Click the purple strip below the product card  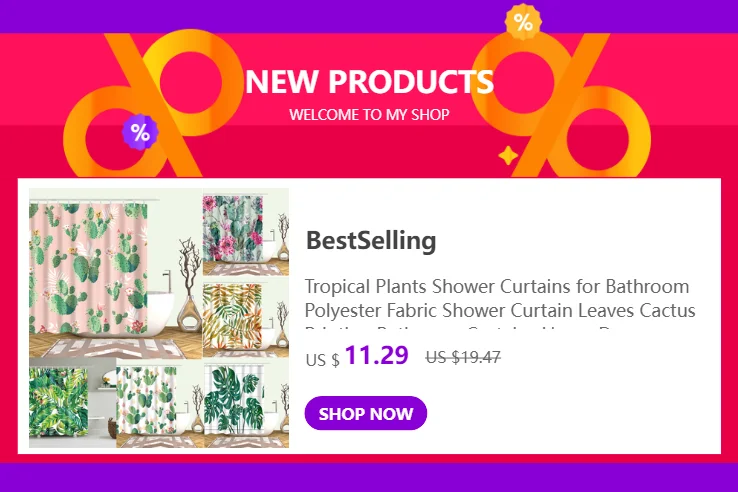[x=369, y=477]
